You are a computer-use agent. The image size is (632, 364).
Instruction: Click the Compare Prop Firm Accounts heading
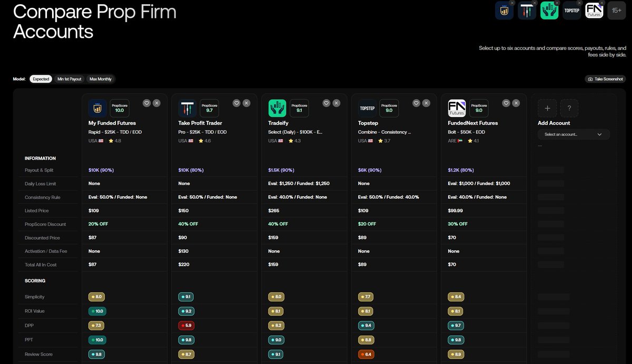[x=95, y=21]
